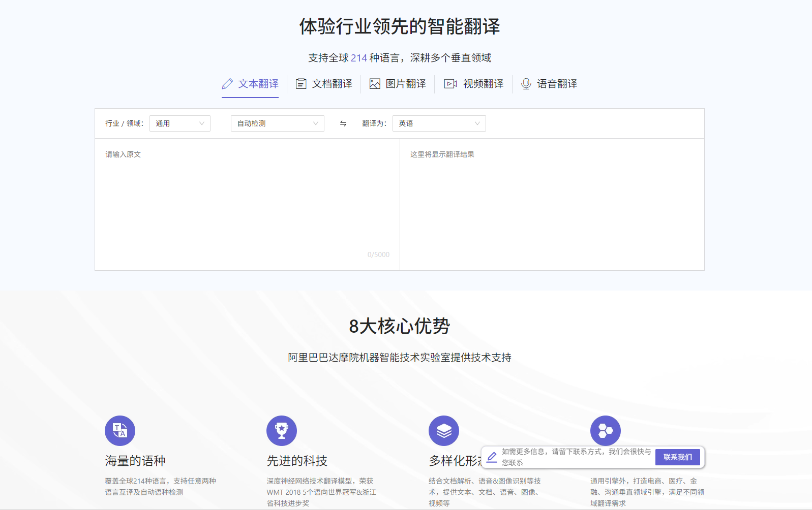
Task: Click the 8大核心优势 title
Action: click(x=400, y=326)
